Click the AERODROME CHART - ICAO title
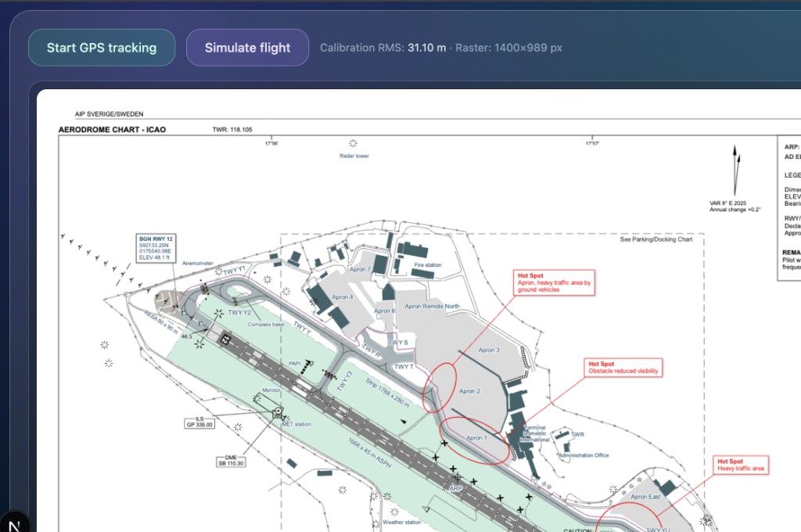Image resolution: width=801 pixels, height=532 pixels. point(112,130)
